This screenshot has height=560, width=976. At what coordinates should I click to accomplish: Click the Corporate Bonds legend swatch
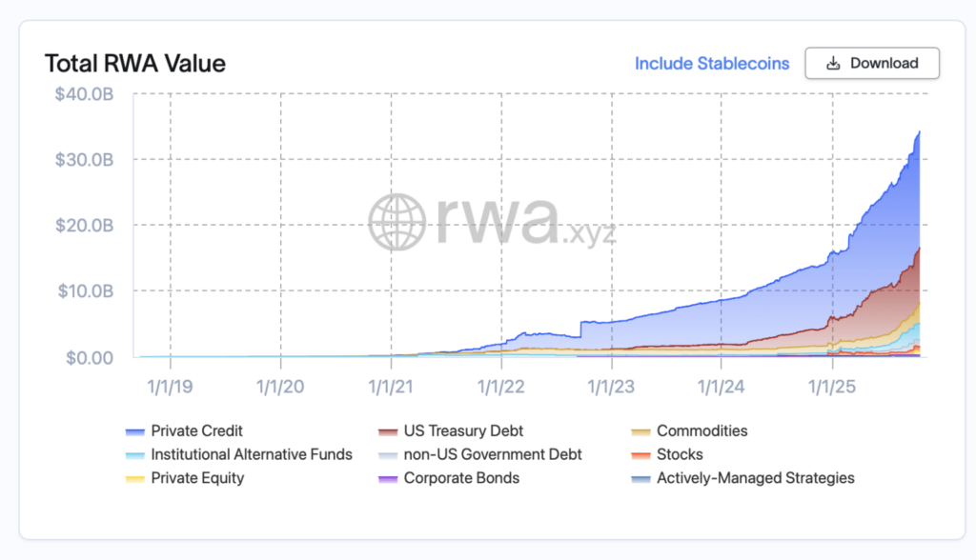tap(389, 479)
